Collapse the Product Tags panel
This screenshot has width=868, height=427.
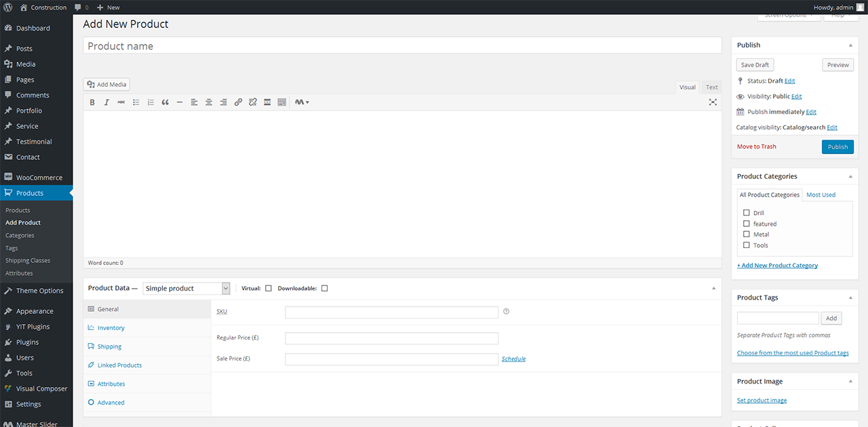click(850, 298)
